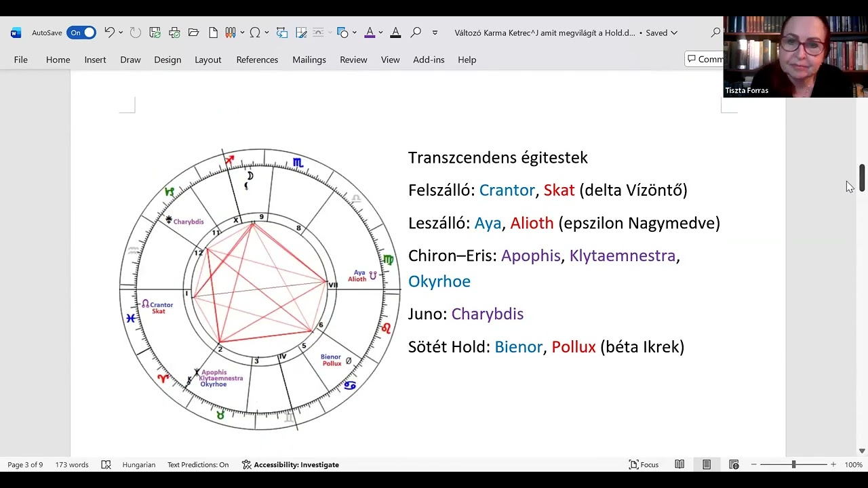Zoom in with the plus button
Image resolution: width=868 pixels, height=488 pixels.
pos(833,464)
